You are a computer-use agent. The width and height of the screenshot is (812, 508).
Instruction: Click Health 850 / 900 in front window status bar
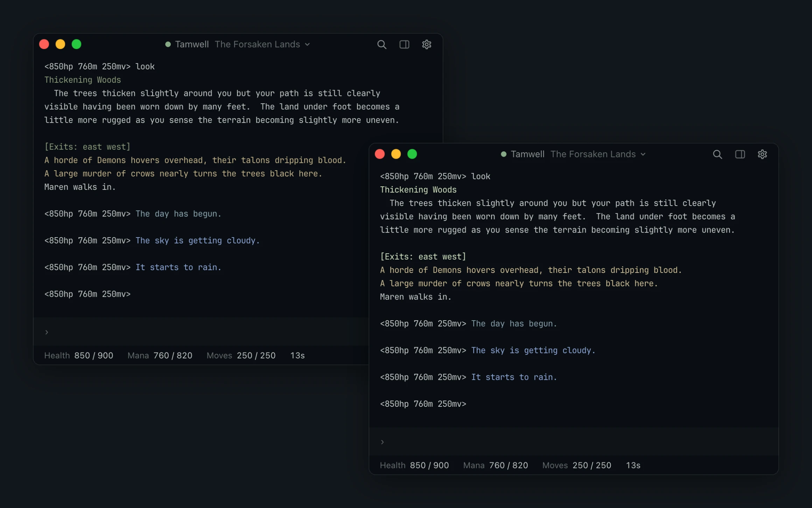click(x=414, y=465)
